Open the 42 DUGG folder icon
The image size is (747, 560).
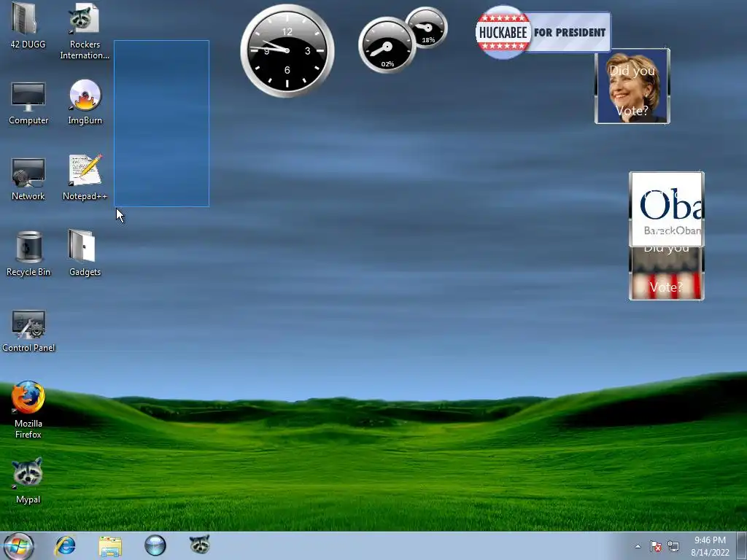[23, 19]
